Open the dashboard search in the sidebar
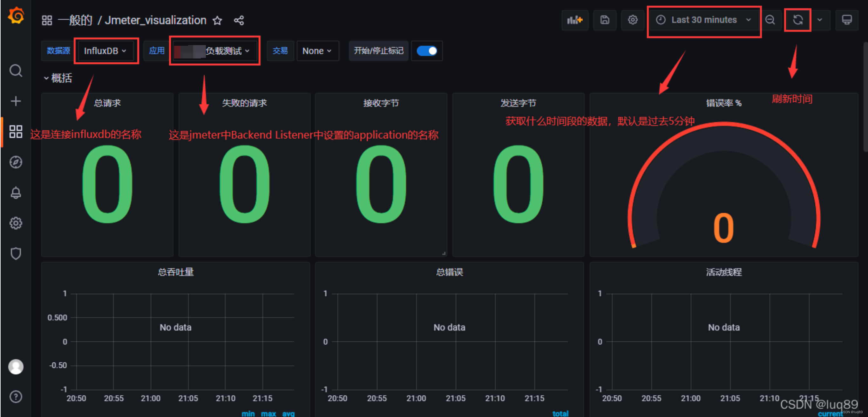 (16, 71)
